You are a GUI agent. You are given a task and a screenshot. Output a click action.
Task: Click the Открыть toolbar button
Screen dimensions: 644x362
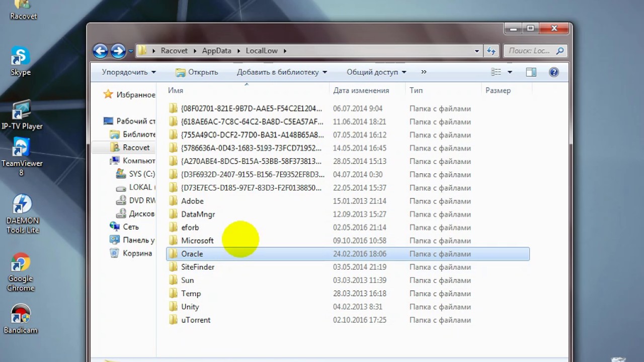(x=197, y=72)
